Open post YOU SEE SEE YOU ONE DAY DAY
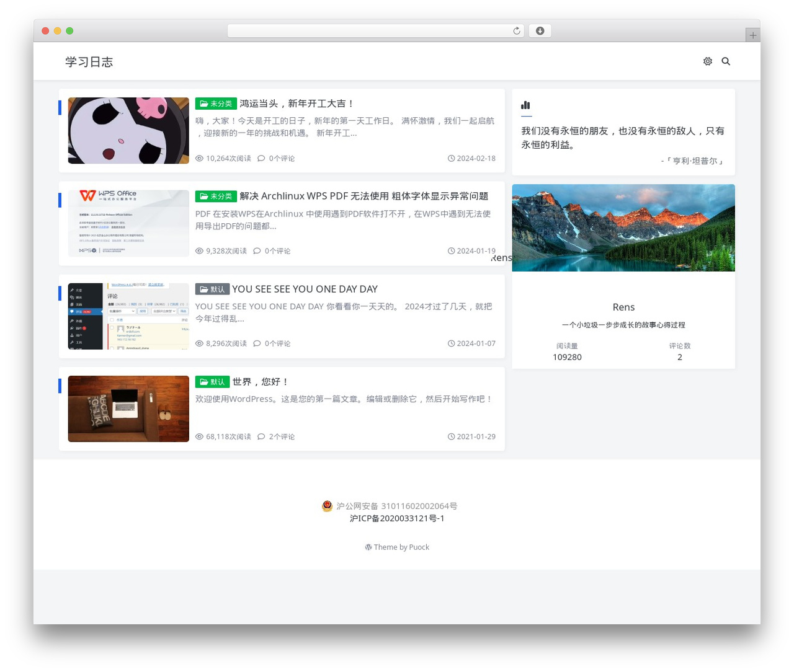The height and width of the screenshot is (672, 794). pyautogui.click(x=305, y=289)
